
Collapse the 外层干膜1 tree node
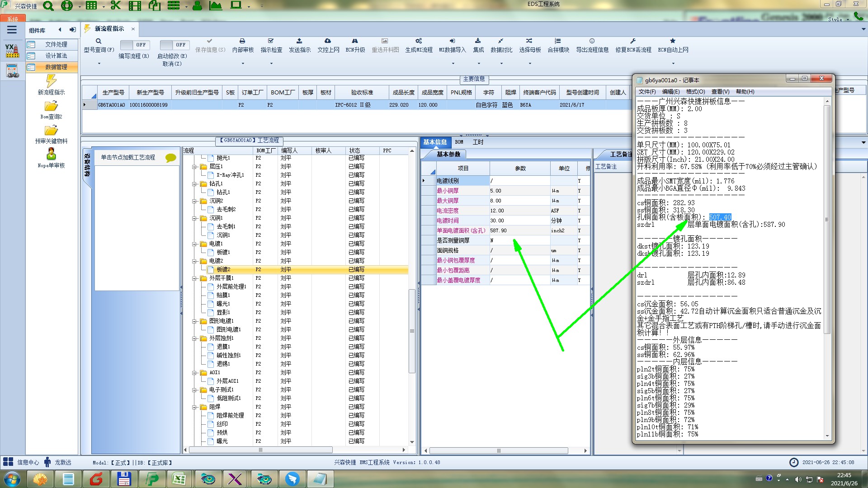[x=195, y=278]
